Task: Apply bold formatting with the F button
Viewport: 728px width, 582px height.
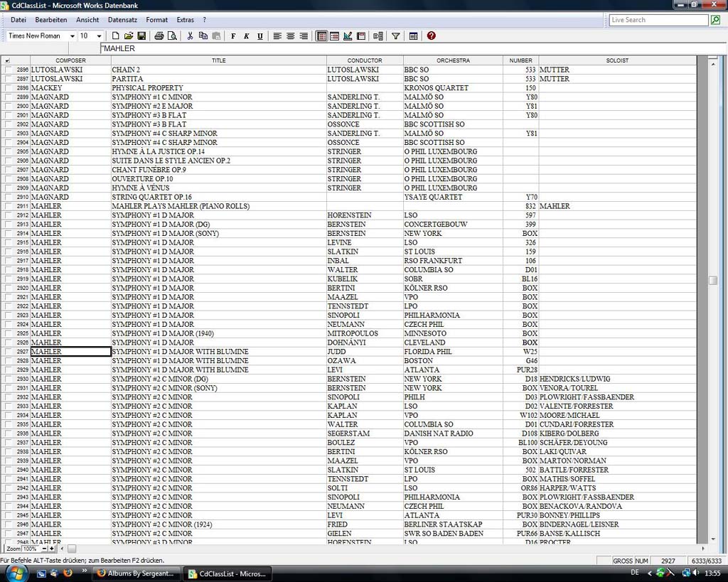Action: pyautogui.click(x=232, y=36)
